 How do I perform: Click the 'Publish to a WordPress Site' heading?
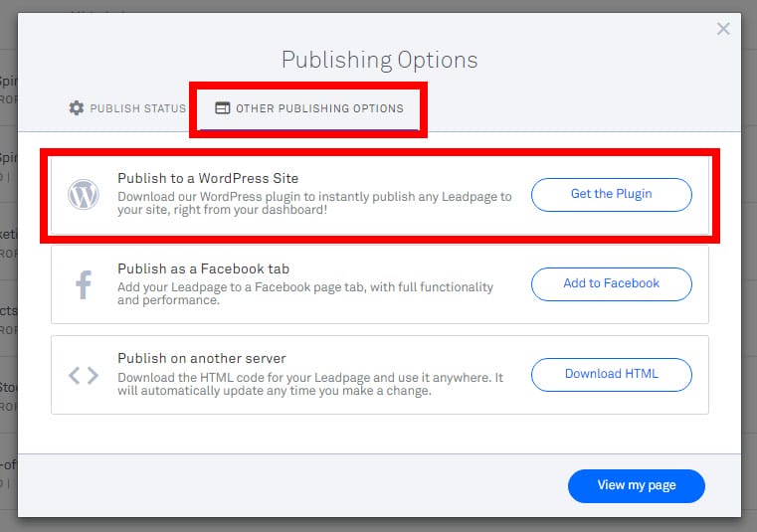[208, 178]
